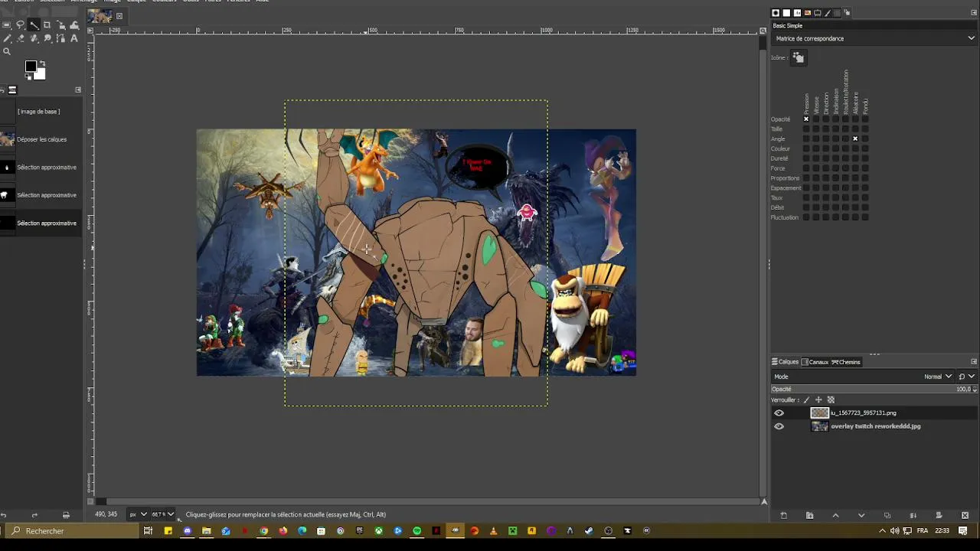
Task: Raise the selected layer one step
Action: [x=835, y=515]
